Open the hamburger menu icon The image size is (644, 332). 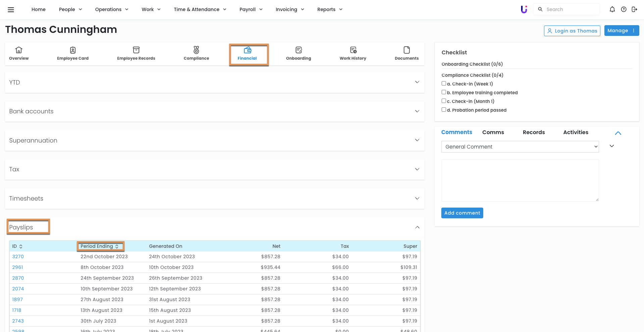tap(11, 10)
